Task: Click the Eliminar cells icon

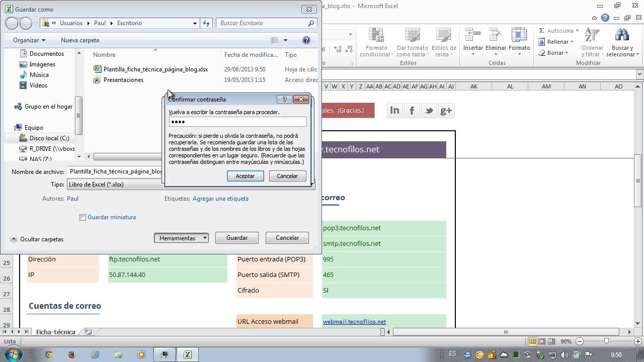Action: tap(496, 36)
